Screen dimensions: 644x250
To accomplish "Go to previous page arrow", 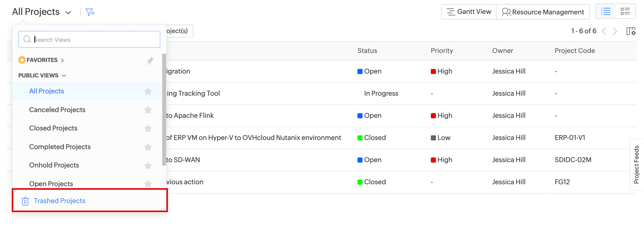I will 604,31.
